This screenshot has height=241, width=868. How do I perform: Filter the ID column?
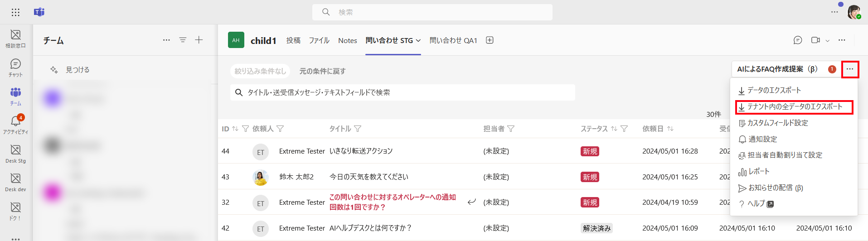click(245, 129)
